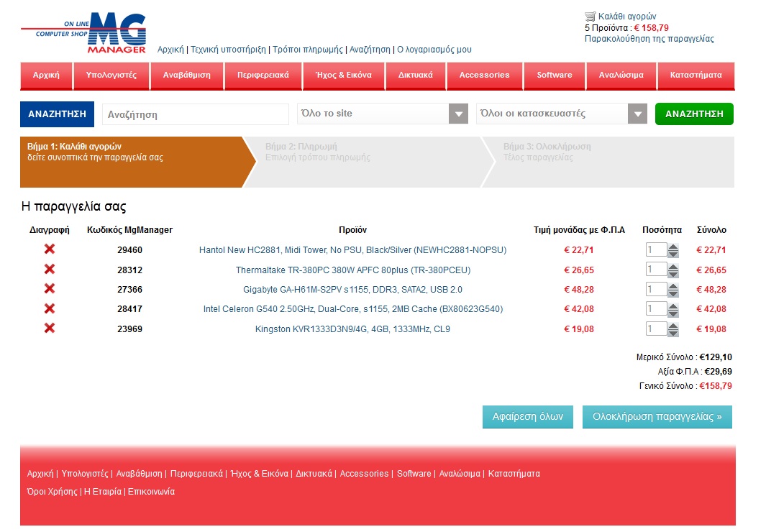
Task: Click Μερικό Σύνολο amount €129,10
Action: 716,357
